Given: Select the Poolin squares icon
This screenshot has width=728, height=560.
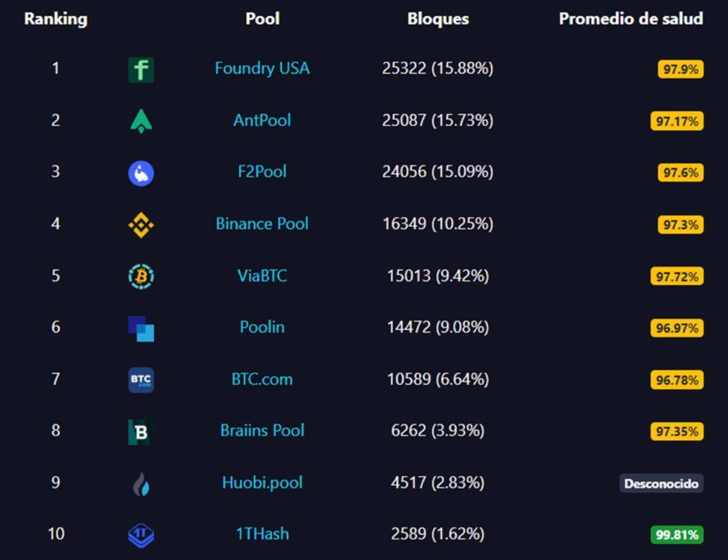Looking at the screenshot, I should click(x=140, y=327).
